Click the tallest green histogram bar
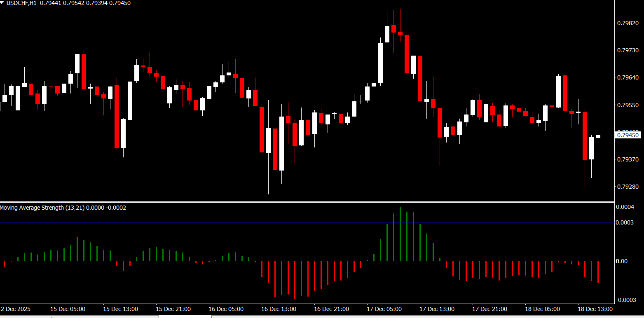The width and height of the screenshot is (644, 318). tap(400, 234)
